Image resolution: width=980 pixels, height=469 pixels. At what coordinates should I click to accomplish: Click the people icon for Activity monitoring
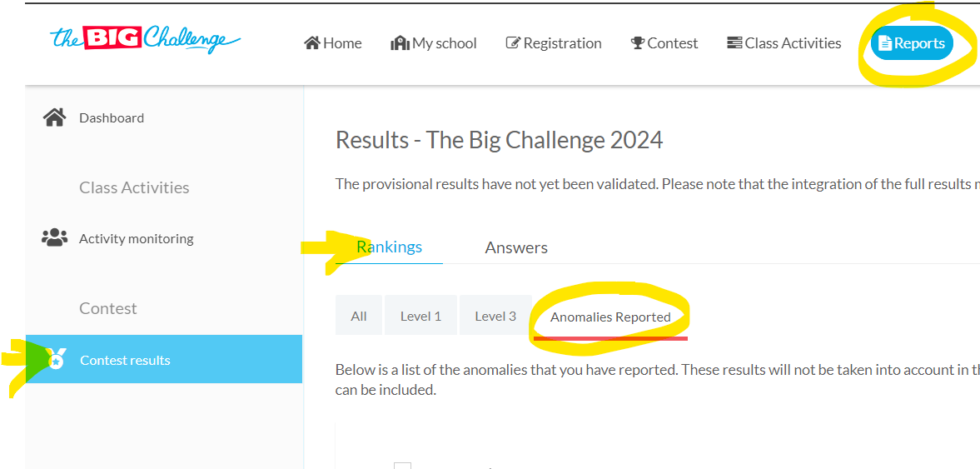click(x=54, y=238)
